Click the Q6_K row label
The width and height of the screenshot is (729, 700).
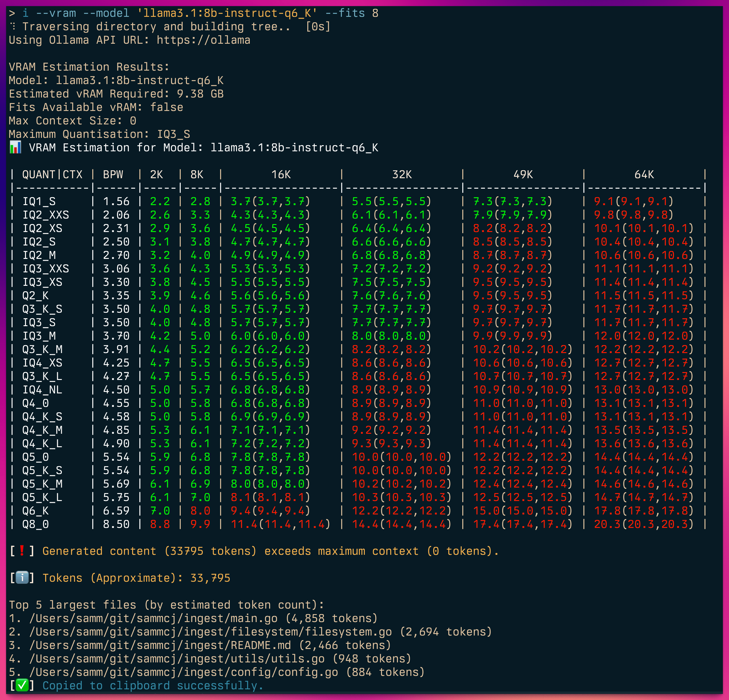(x=35, y=510)
